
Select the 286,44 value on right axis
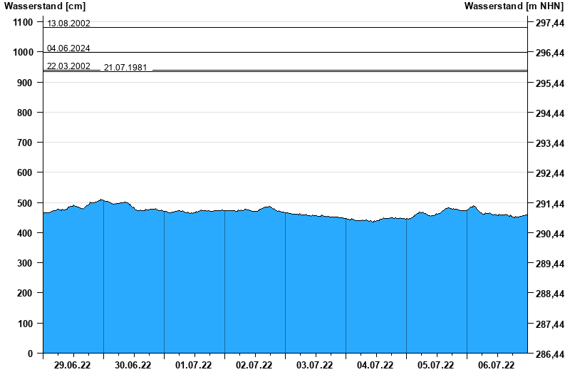tap(549, 354)
